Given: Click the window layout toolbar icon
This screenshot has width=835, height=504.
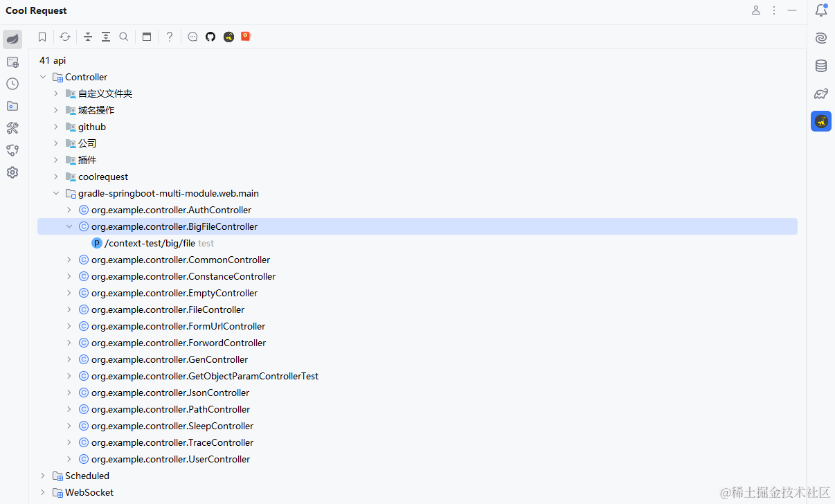Looking at the screenshot, I should click(x=147, y=37).
